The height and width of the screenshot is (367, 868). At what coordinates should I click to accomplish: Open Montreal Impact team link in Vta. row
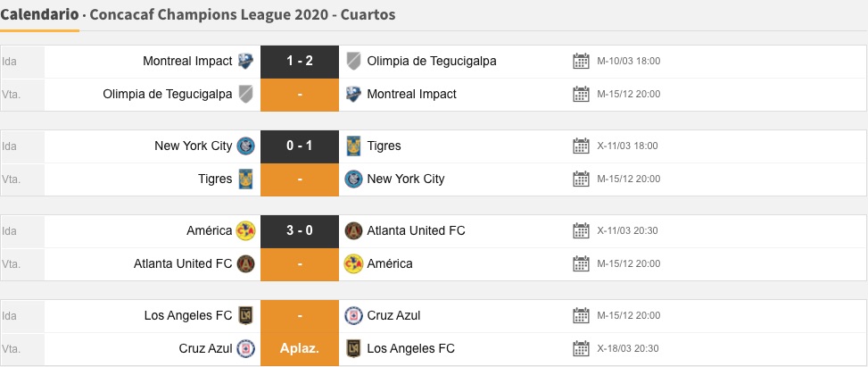coord(411,94)
